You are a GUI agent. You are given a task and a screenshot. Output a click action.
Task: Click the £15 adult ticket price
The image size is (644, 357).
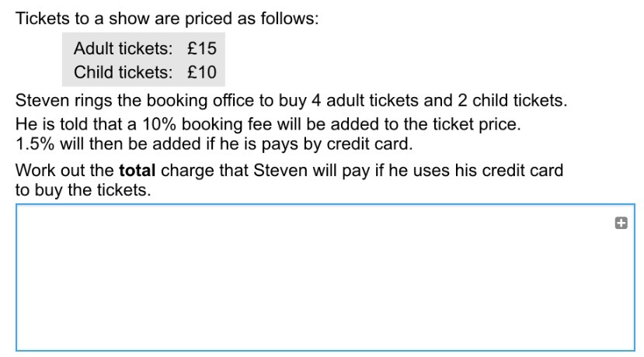coord(202,49)
